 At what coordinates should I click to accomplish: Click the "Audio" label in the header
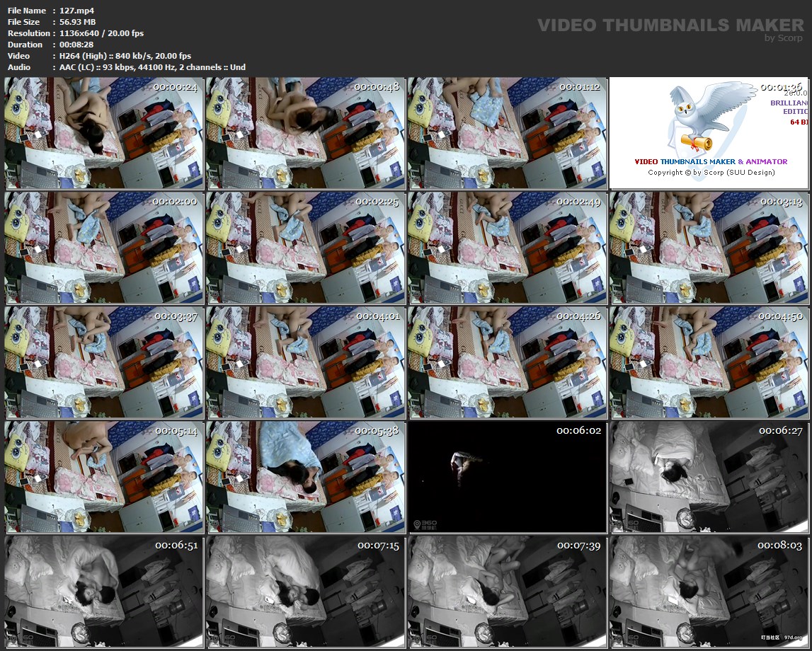tap(19, 67)
